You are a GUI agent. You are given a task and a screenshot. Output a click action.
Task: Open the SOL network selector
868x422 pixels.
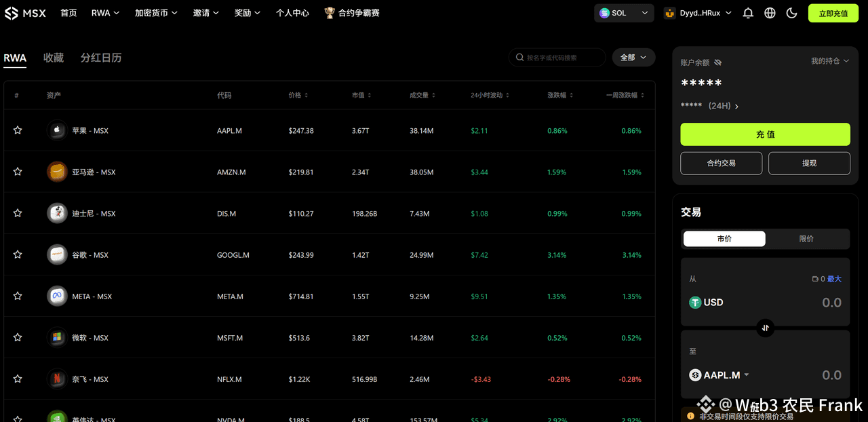click(624, 13)
